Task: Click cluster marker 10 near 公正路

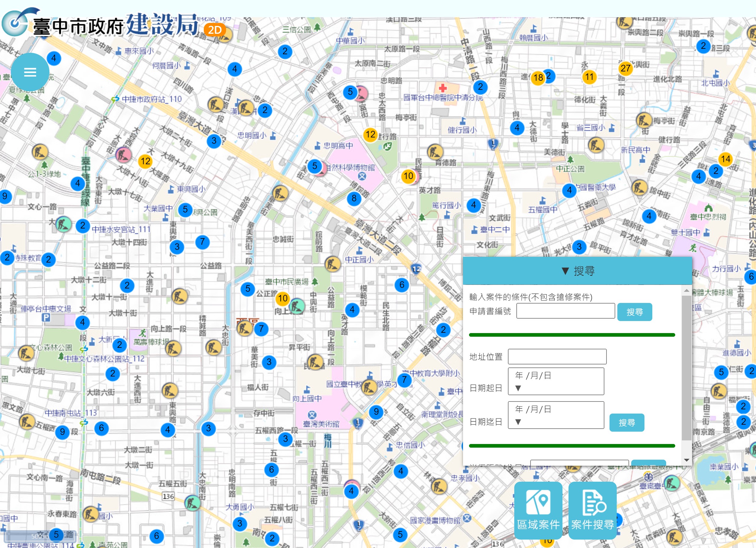Action: coord(283,298)
